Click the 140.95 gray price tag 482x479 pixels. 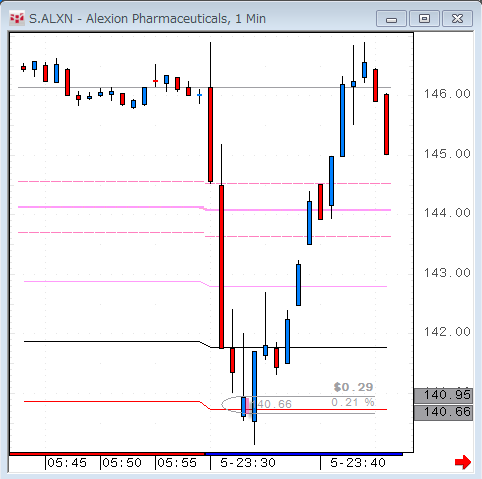tap(443, 395)
